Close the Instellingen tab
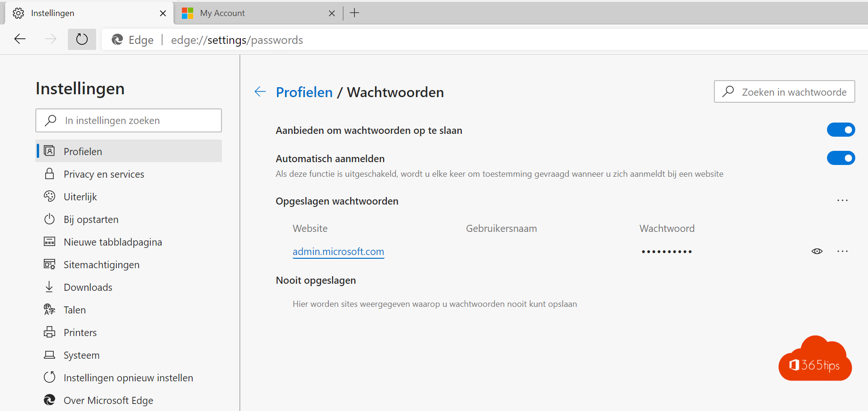 [163, 13]
